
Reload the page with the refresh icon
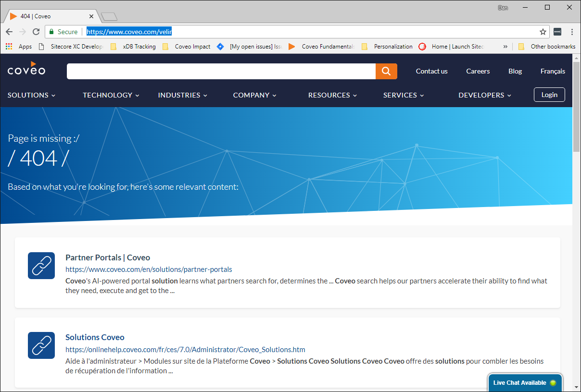[x=36, y=32]
